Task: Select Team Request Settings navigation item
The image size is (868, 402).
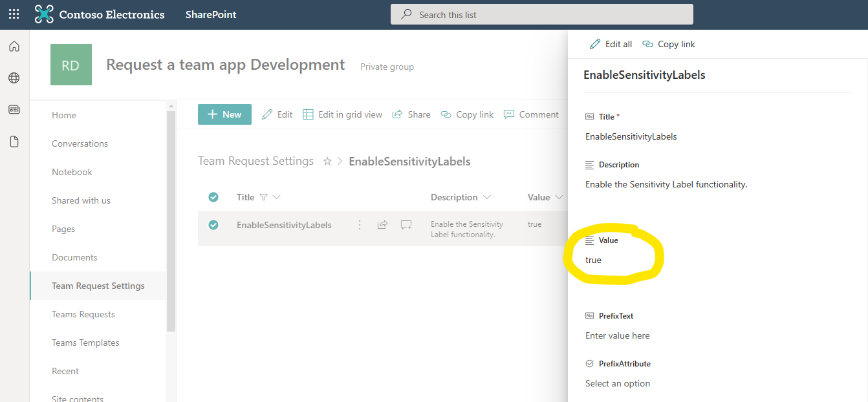Action: coord(98,286)
